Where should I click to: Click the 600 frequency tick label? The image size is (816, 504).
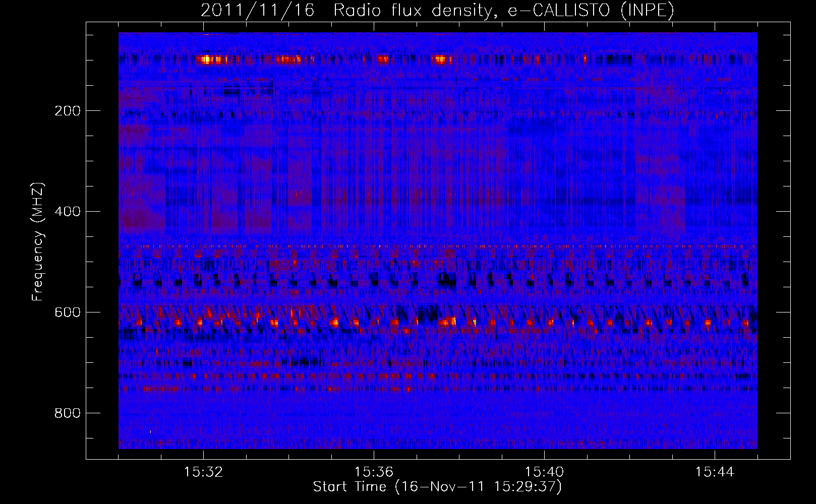pos(68,312)
